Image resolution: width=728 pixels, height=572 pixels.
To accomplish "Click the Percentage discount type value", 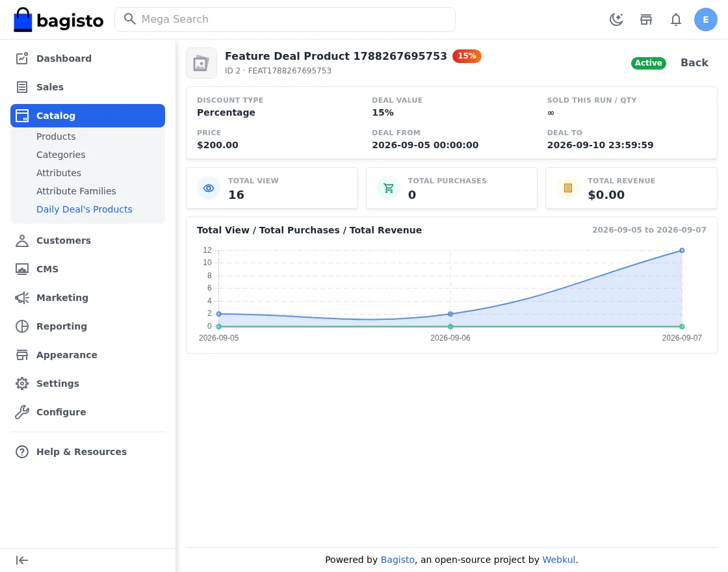I will click(x=226, y=112).
